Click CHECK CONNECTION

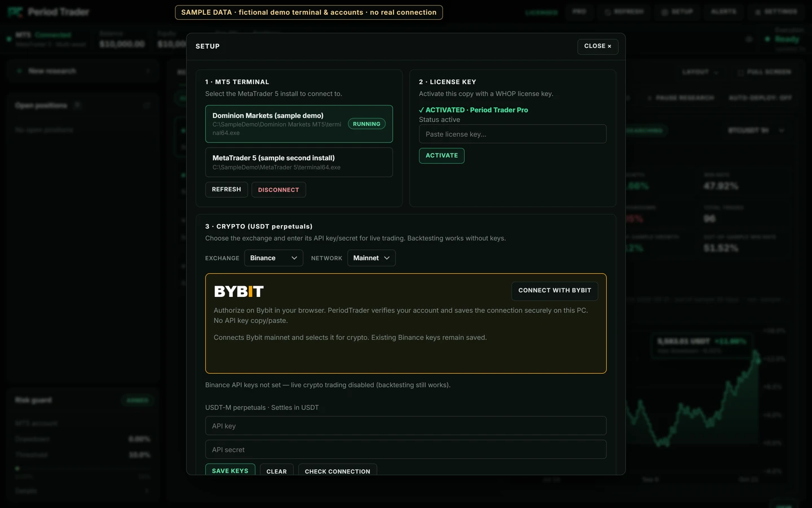coord(337,470)
